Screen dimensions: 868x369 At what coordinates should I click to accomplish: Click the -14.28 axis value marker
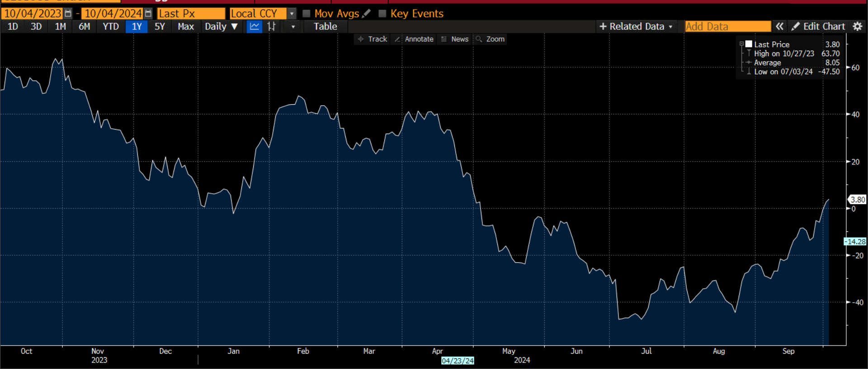point(855,242)
